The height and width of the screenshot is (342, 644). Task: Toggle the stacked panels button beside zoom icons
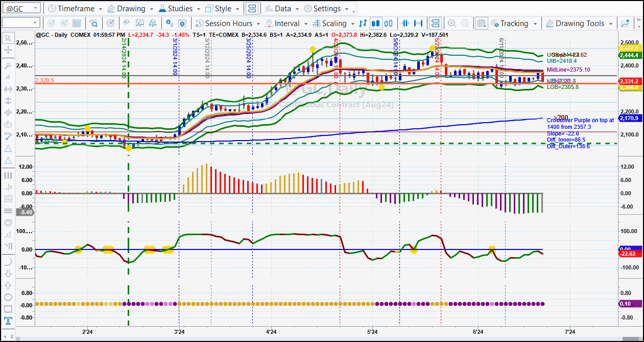(x=435, y=24)
